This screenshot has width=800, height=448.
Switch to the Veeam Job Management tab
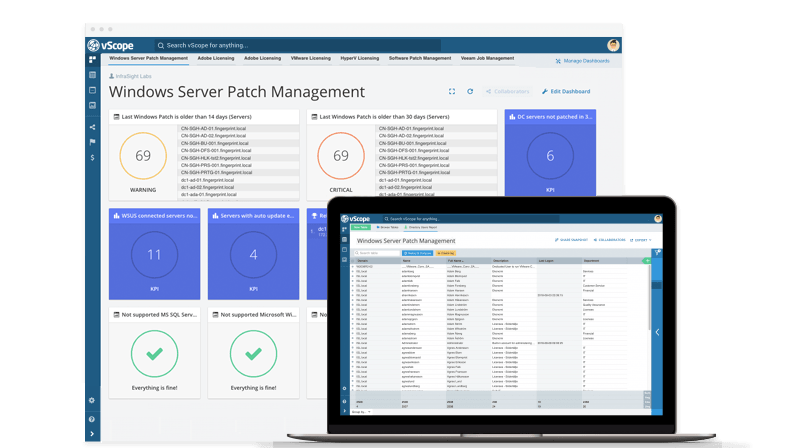point(487,58)
